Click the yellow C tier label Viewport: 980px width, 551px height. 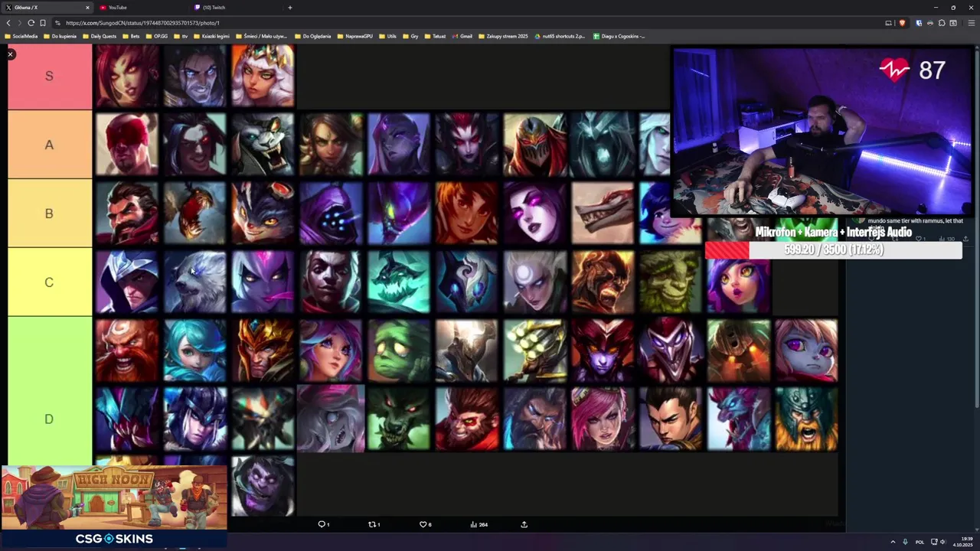coord(50,282)
